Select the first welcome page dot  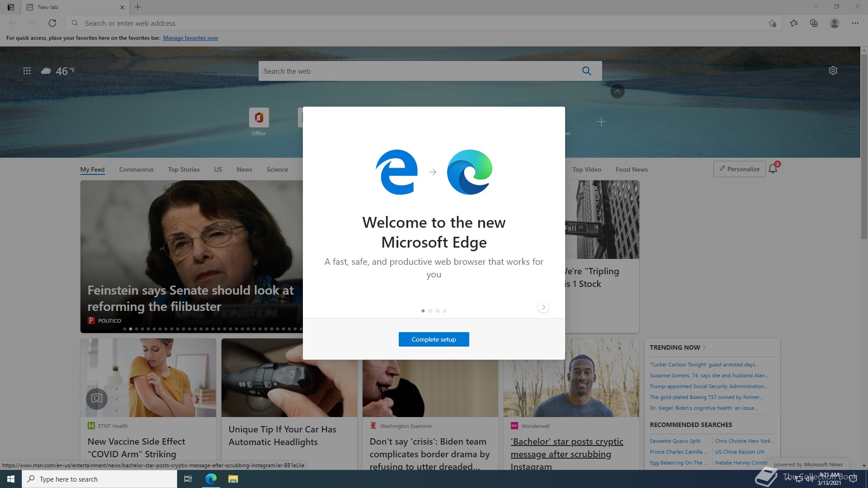point(423,311)
